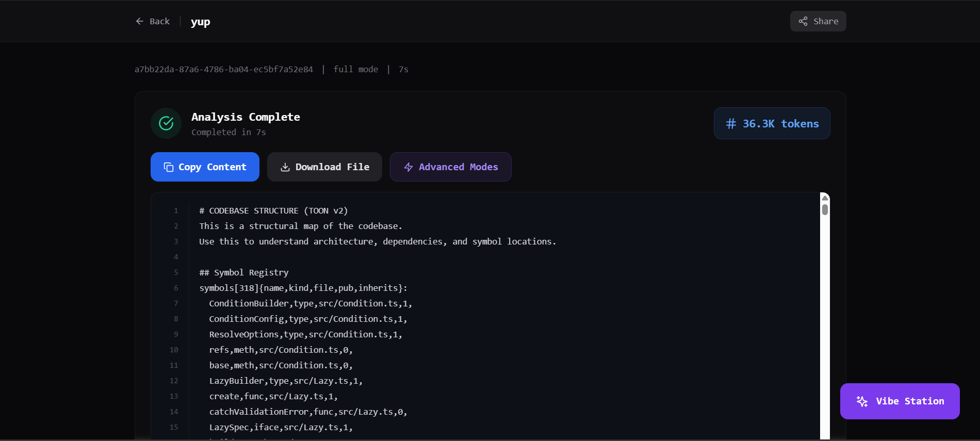Open the Vibe Station panel
The width and height of the screenshot is (980, 441).
[900, 401]
